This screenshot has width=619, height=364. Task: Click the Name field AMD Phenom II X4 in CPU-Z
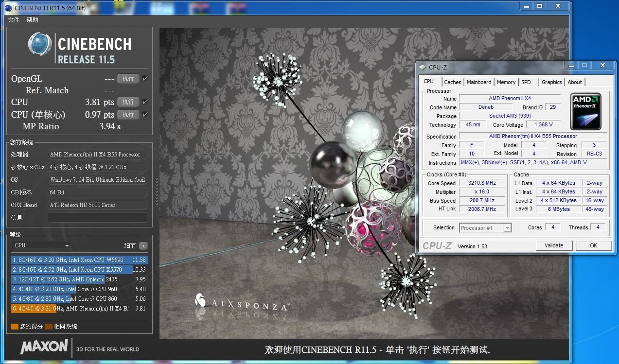[510, 98]
